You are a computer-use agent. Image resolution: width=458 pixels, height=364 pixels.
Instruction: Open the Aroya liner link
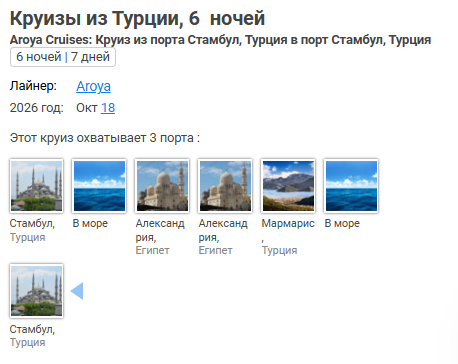tap(93, 86)
